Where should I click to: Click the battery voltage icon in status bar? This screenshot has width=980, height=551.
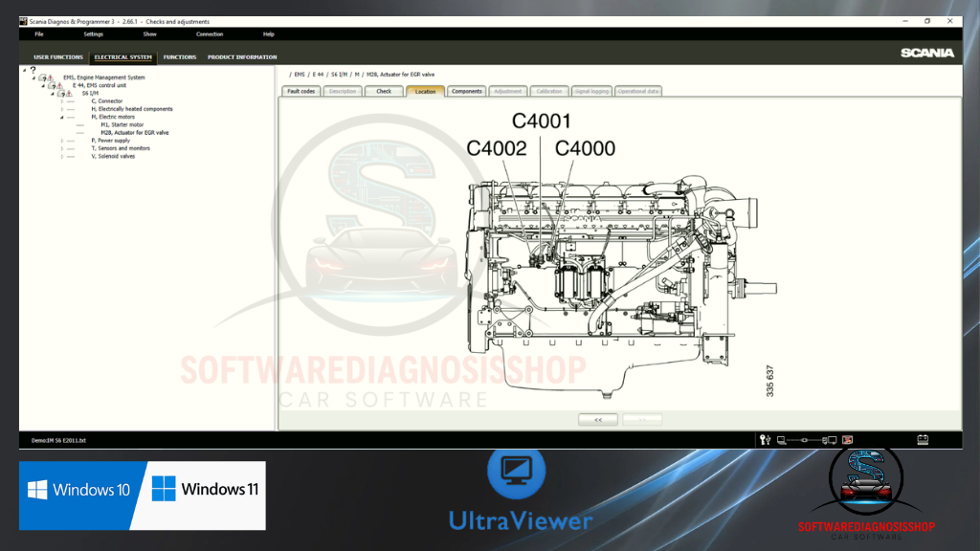point(923,440)
